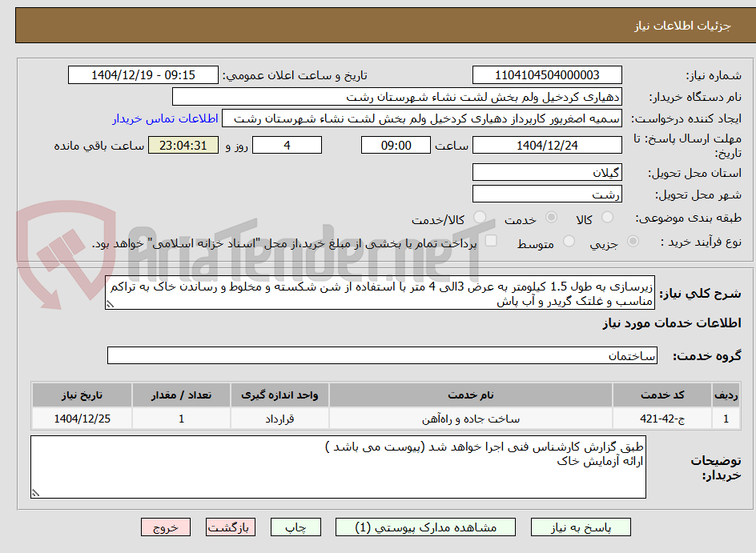Click the چاپ print button
This screenshot has height=553, width=756.
pos(296,527)
